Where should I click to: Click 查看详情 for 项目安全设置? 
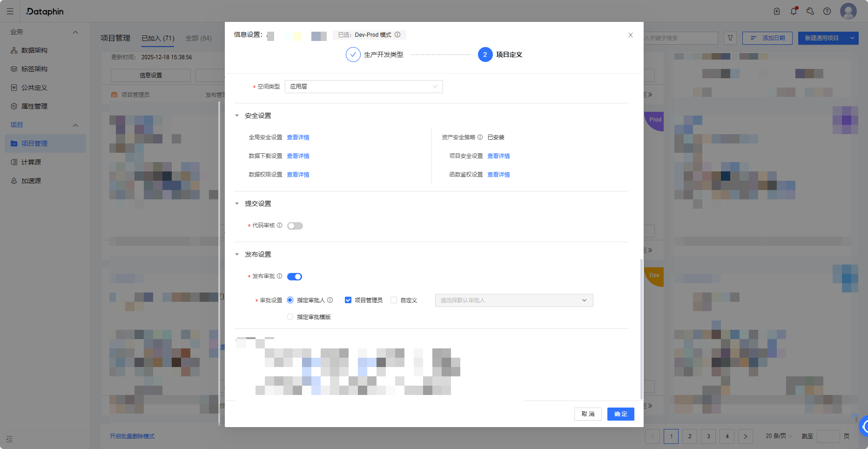pyautogui.click(x=498, y=156)
